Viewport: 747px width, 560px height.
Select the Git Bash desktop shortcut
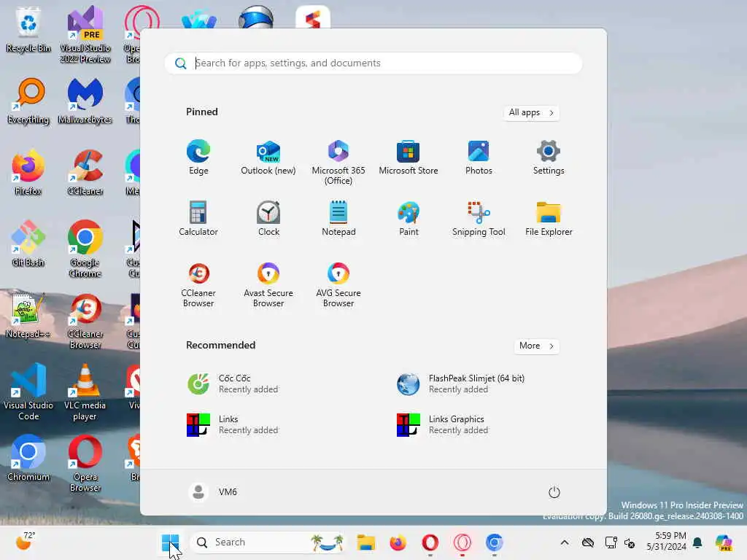coord(28,244)
